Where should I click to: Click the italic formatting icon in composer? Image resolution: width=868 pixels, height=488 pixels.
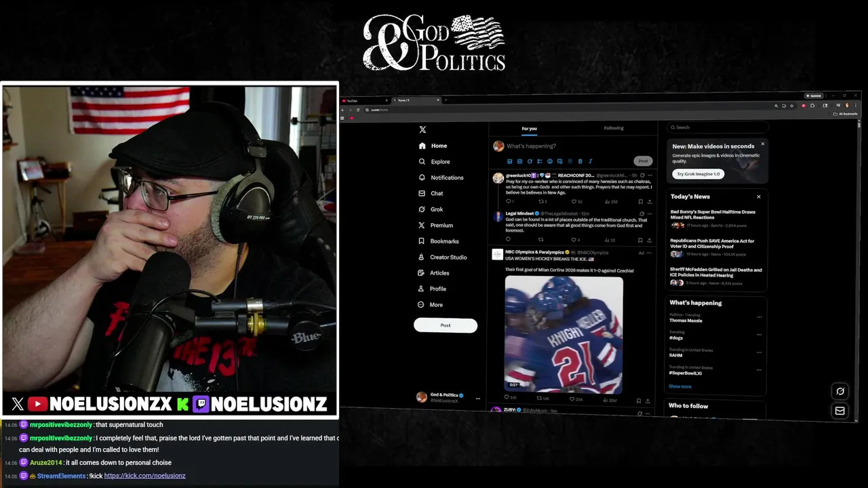coord(590,161)
